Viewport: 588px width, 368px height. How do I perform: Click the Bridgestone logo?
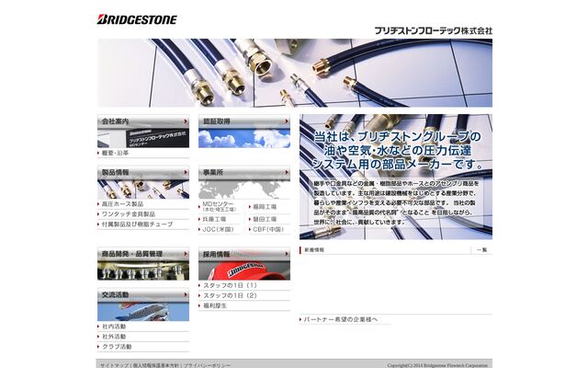(x=137, y=19)
